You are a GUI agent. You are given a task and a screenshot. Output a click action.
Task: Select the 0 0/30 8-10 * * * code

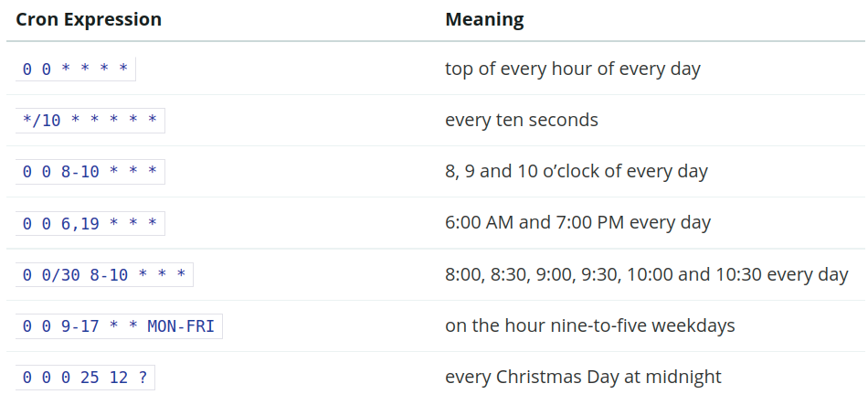(104, 275)
